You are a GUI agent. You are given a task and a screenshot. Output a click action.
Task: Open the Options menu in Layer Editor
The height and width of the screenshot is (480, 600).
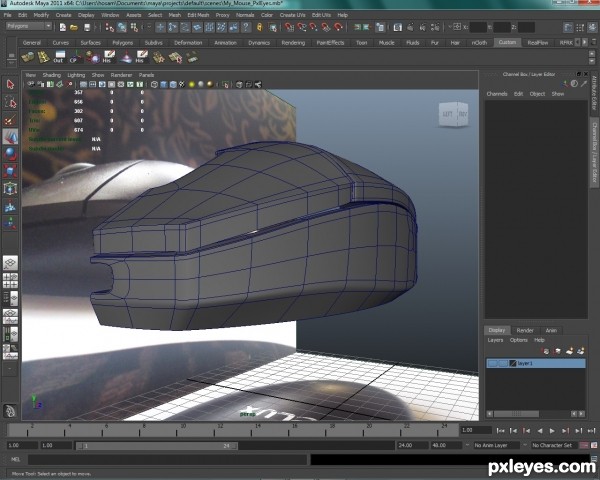click(518, 340)
